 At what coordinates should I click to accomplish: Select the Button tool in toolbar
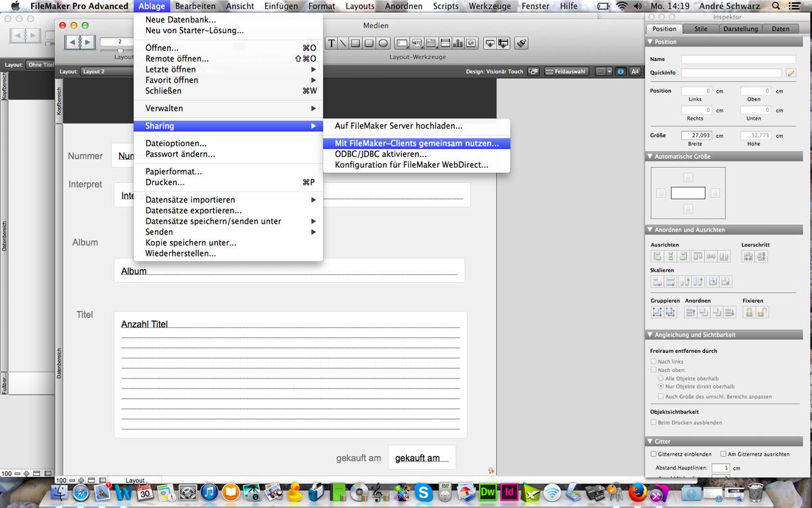pyautogui.click(x=417, y=43)
